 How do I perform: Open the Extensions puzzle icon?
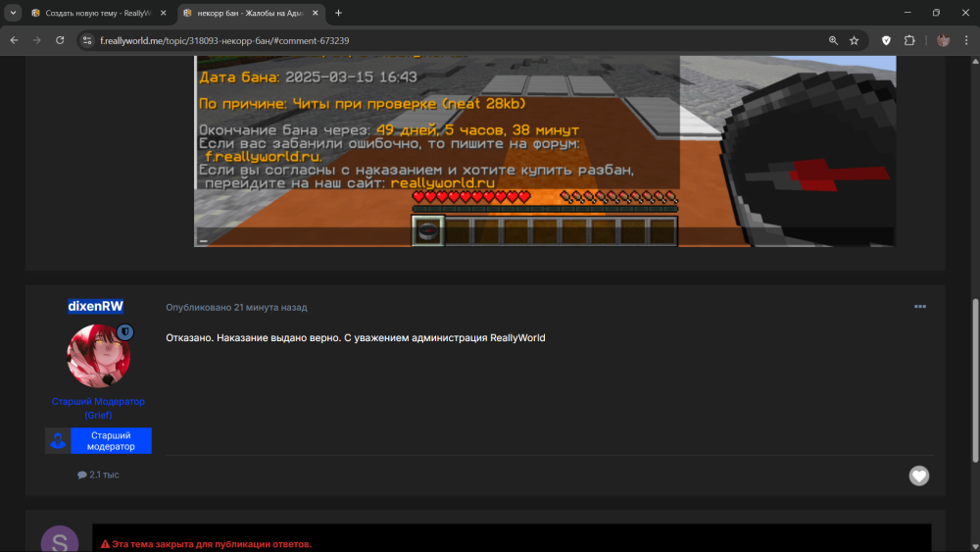(x=909, y=40)
